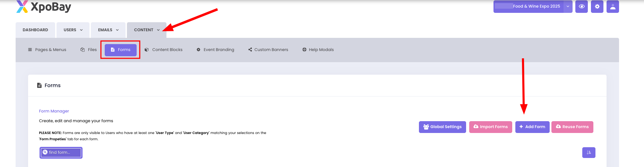The image size is (644, 167).
Task: Click the sort order icon button
Action: [x=589, y=152]
